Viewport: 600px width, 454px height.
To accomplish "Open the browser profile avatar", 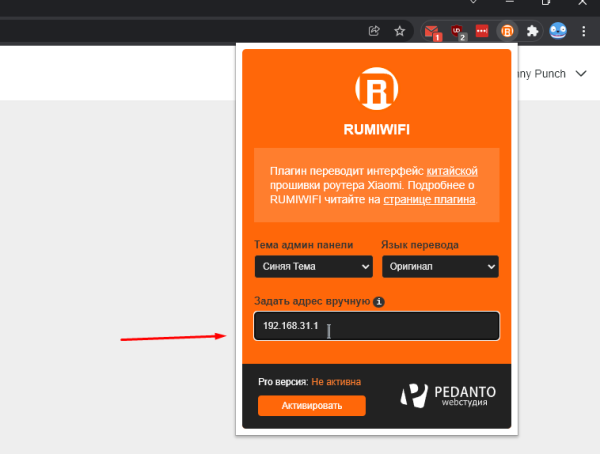I will coord(558,31).
